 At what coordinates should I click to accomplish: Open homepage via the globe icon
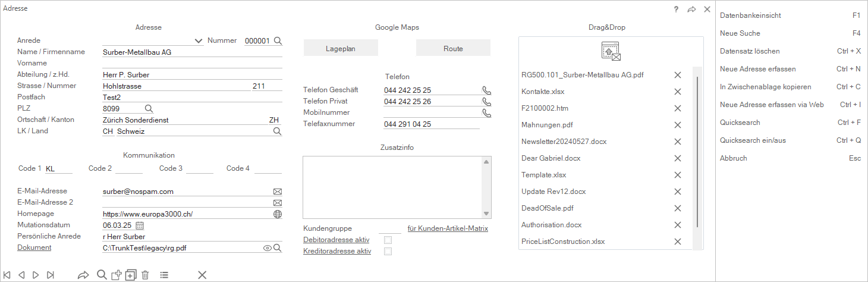click(x=277, y=214)
